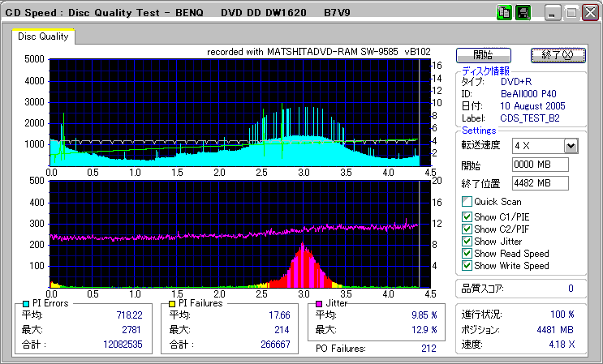The width and height of the screenshot is (603, 364).
Task: Uncheck Show Write Speed option
Action: tap(466, 265)
